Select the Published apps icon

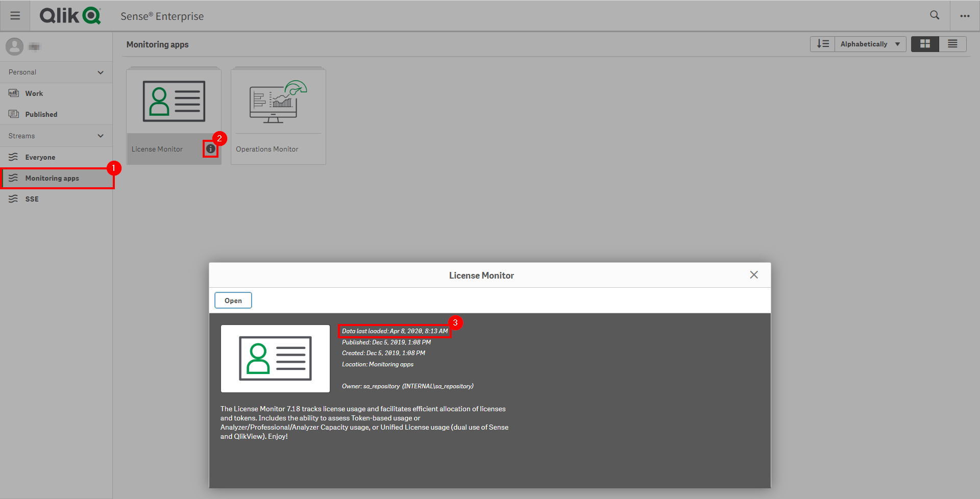click(x=14, y=114)
